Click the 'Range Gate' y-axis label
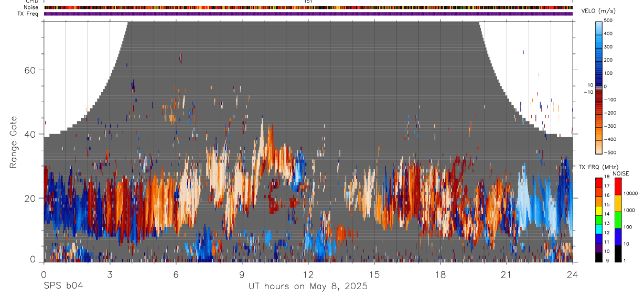Image resolution: width=644 pixels, height=297 pixels. tap(14, 141)
